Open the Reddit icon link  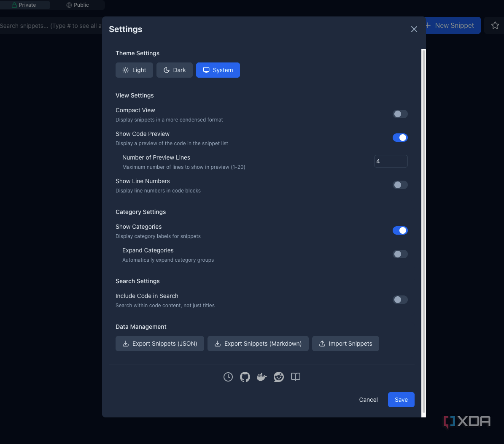click(279, 377)
